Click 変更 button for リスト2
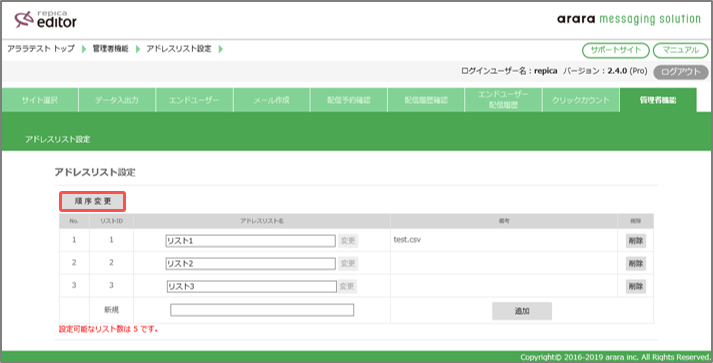713x363 pixels. (348, 263)
